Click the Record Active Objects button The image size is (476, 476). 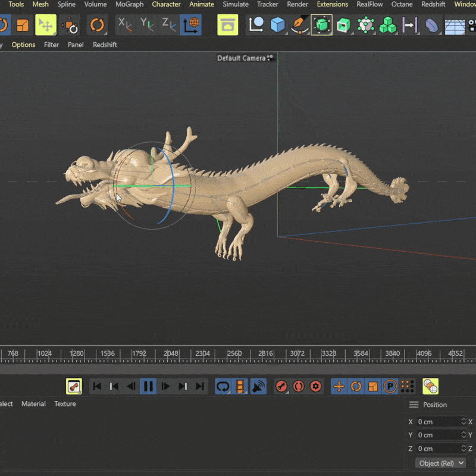[x=281, y=386]
